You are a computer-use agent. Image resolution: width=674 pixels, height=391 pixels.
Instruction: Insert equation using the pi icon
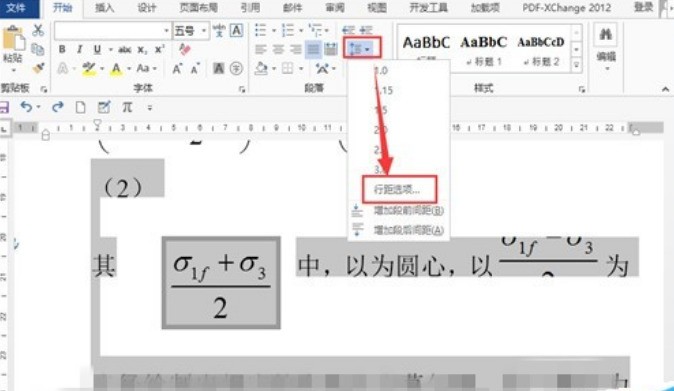click(x=127, y=107)
